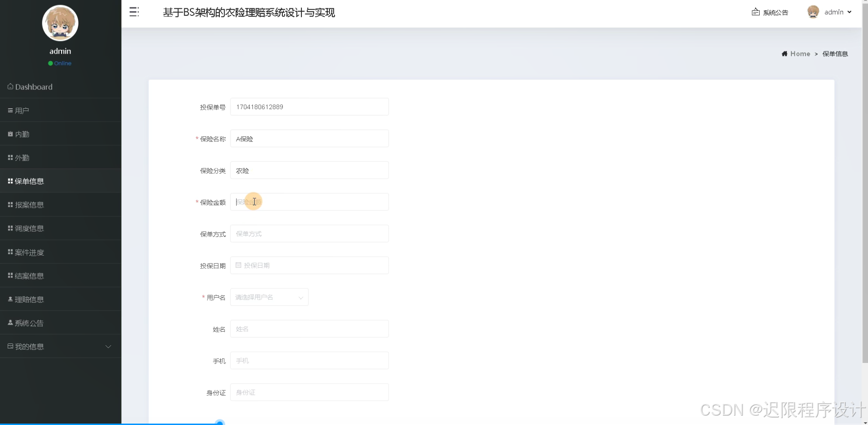868x425 pixels.
Task: Click the list icon beside 用户
Action: coord(10,111)
